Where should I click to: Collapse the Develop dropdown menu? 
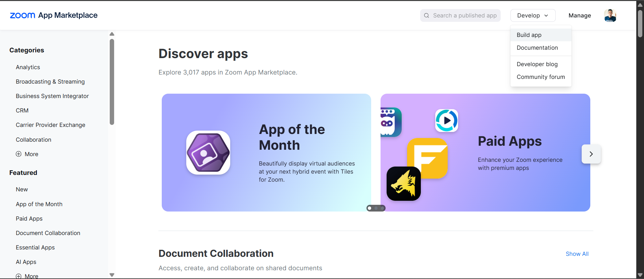(x=533, y=15)
